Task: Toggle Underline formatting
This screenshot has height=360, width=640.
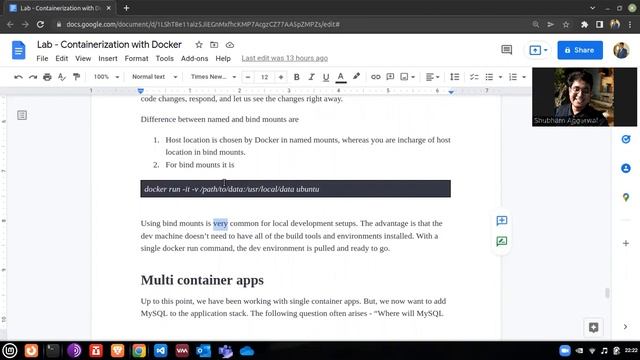Action: (x=326, y=77)
